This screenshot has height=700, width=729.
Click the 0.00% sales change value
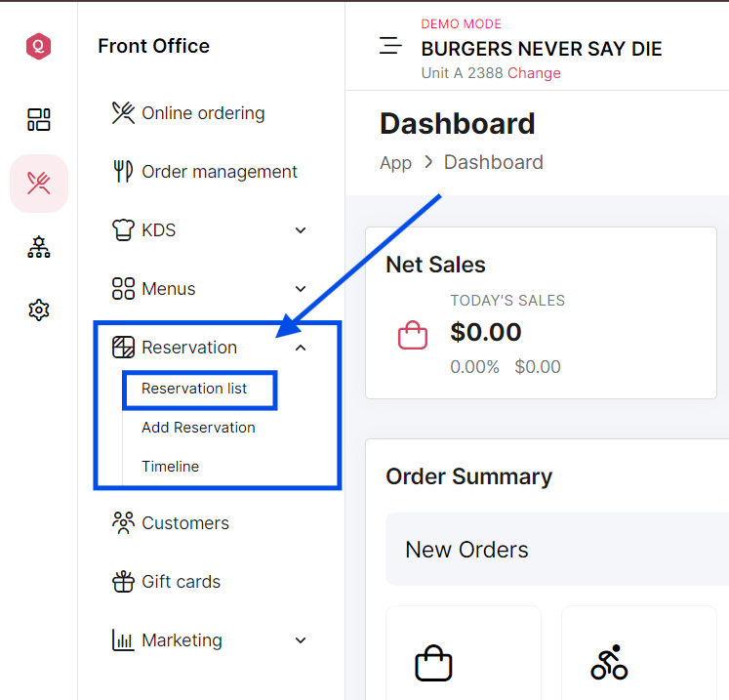point(474,367)
